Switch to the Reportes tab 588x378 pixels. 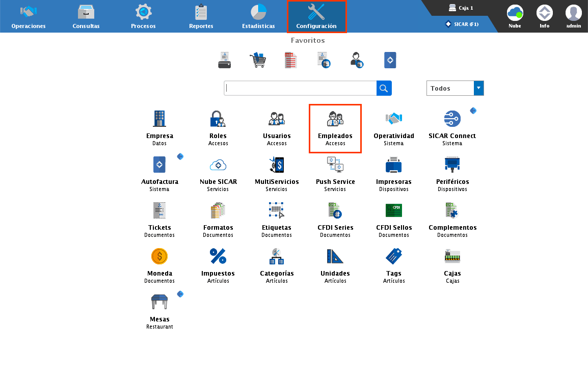(x=201, y=16)
